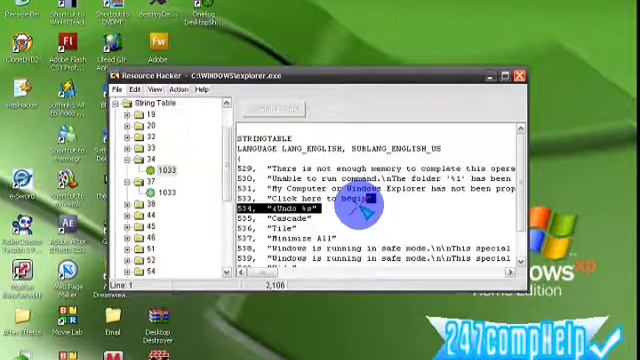640x360 pixels.
Task: Minimize the Resource Hacker window
Action: (x=490, y=76)
